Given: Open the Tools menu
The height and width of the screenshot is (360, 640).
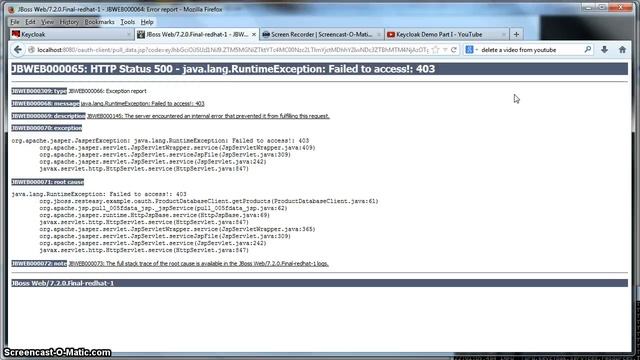Looking at the screenshot, I should click(x=127, y=22).
